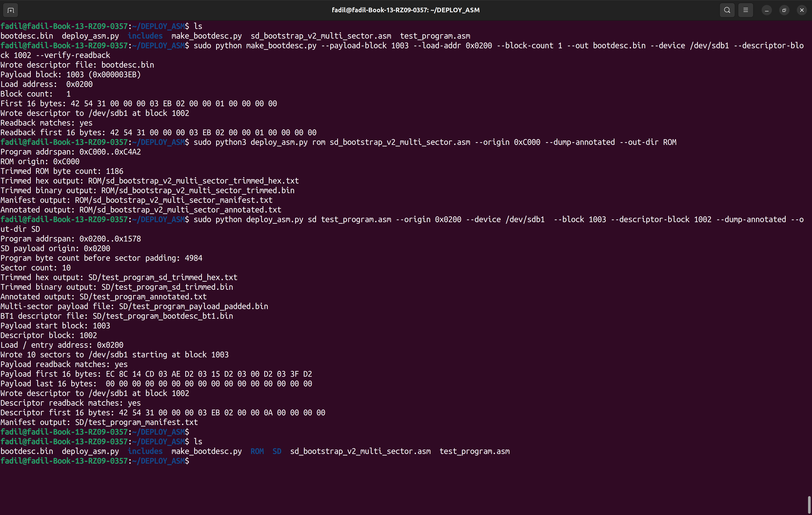Click 'test_program.asm' in the last ls output

[x=474, y=451]
